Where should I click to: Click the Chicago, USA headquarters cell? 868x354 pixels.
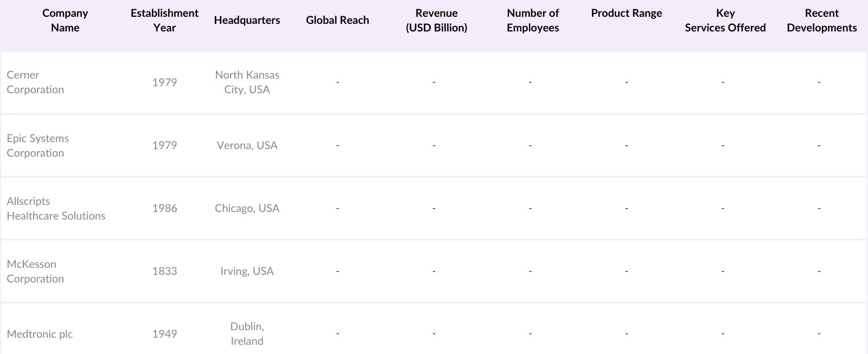247,208
